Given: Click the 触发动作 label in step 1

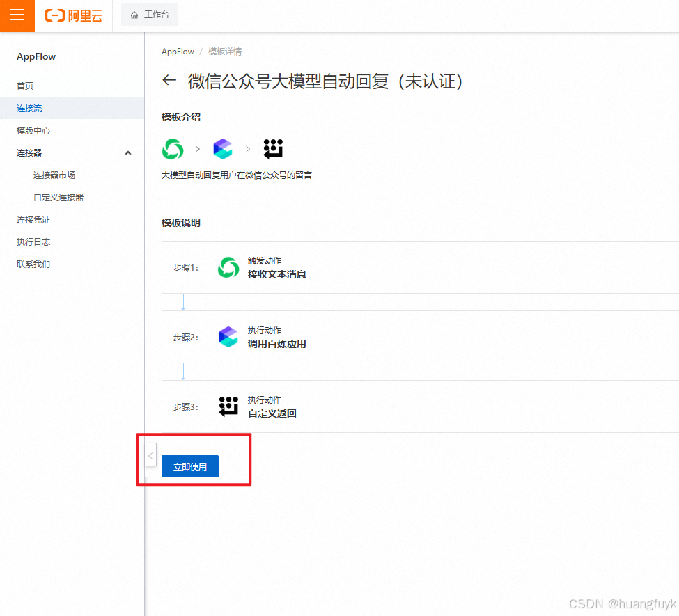Looking at the screenshot, I should click(264, 260).
